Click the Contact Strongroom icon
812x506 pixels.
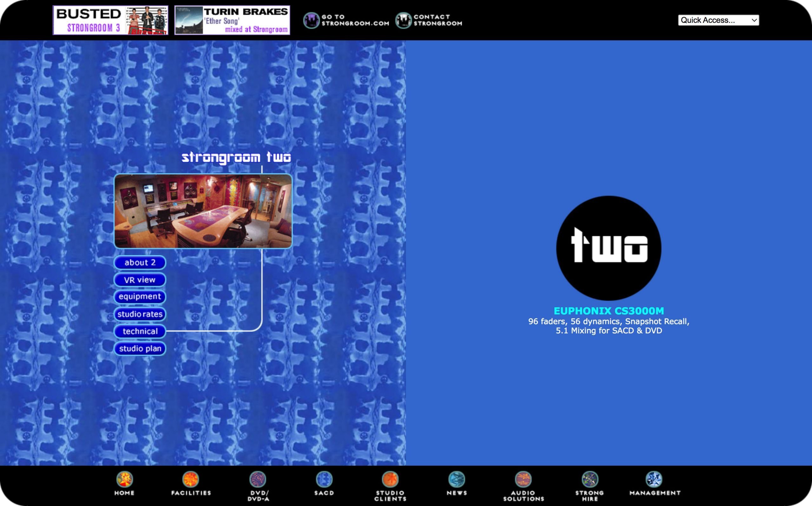point(403,20)
